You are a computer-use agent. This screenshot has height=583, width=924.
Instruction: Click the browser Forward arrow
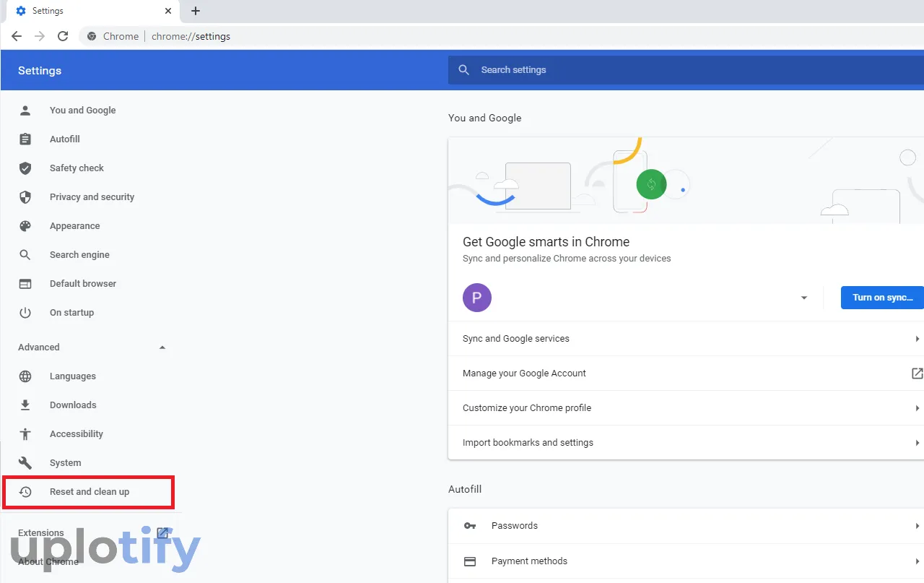point(40,36)
